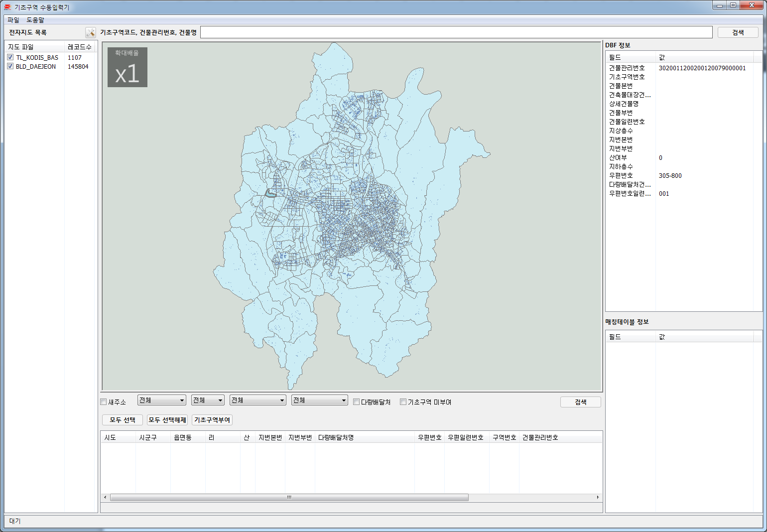767x532 pixels.
Task: Expand the fourth 전체 dropdown
Action: (319, 400)
